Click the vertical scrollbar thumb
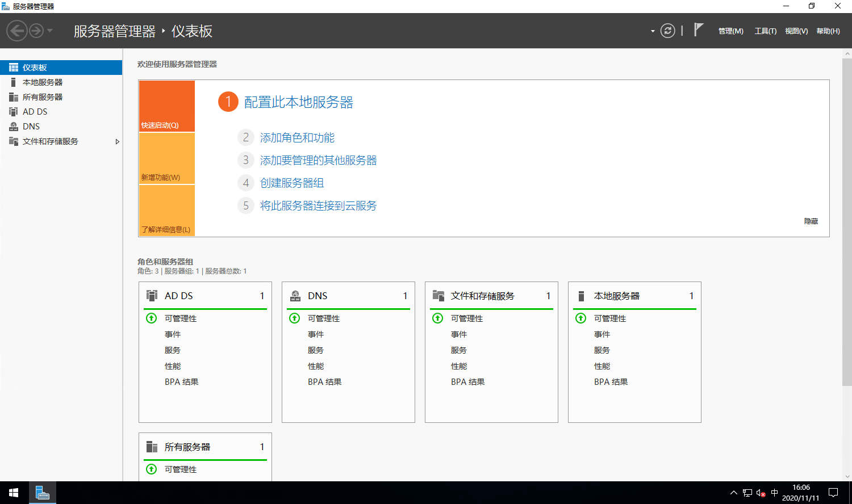This screenshot has width=852, height=504. tap(847, 222)
